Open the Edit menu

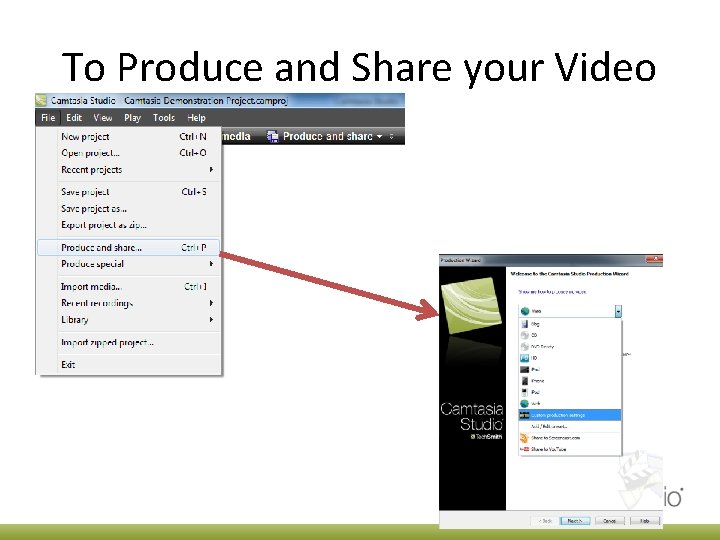point(74,118)
